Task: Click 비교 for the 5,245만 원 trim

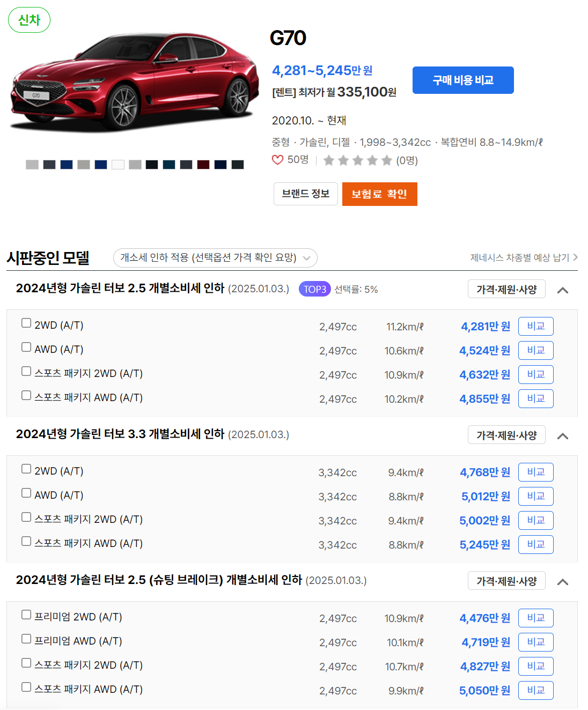Action: coord(536,544)
